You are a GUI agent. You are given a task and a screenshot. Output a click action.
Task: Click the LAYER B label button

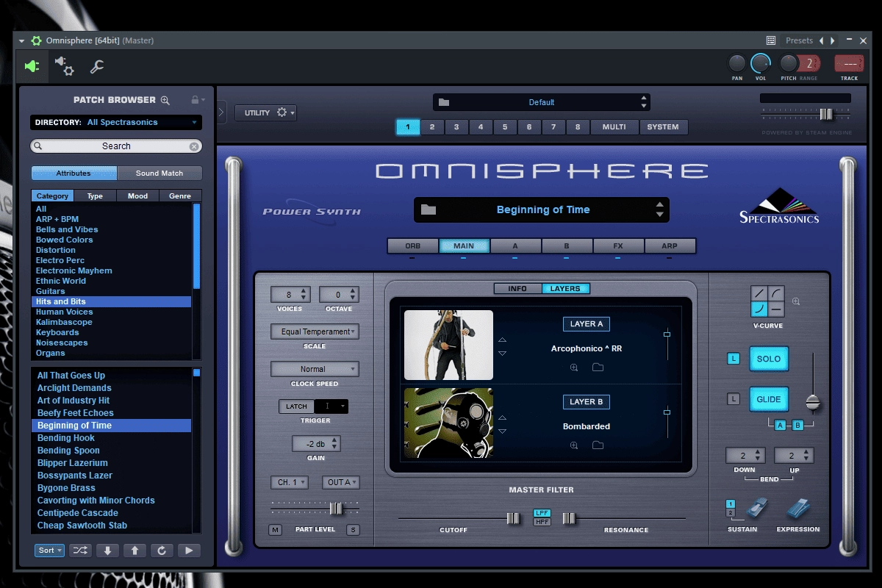(587, 402)
